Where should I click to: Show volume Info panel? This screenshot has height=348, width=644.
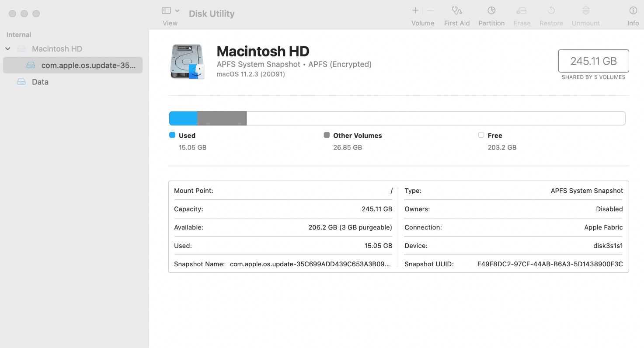pos(633,15)
